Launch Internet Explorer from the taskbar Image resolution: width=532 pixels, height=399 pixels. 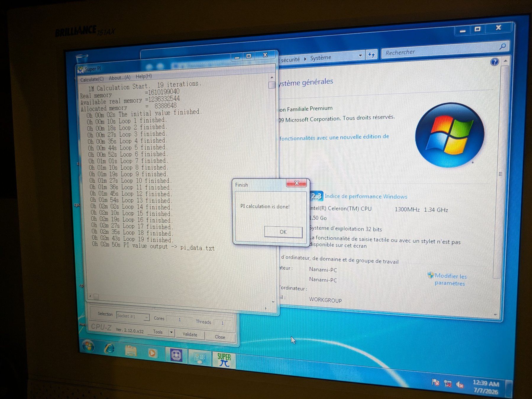pyautogui.click(x=109, y=348)
